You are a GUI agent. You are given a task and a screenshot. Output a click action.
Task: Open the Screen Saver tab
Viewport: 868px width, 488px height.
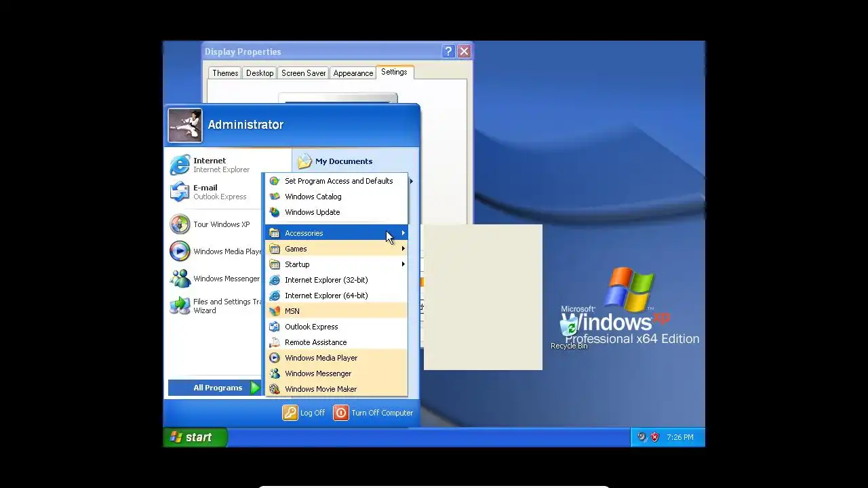(x=304, y=73)
